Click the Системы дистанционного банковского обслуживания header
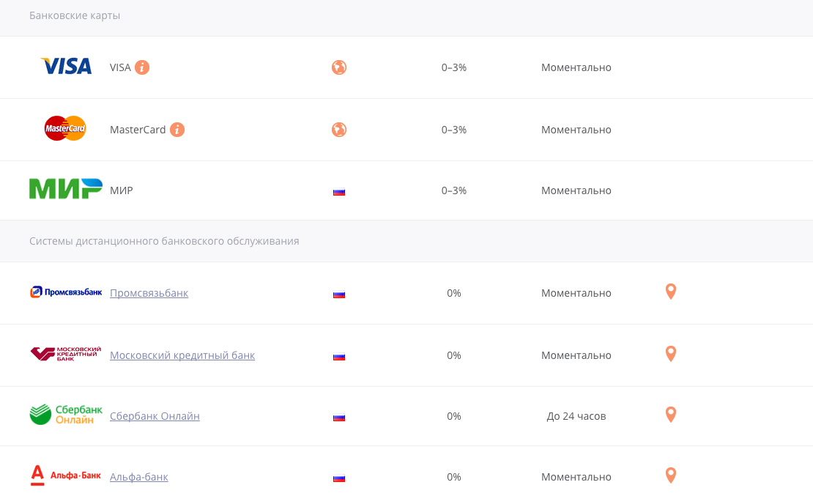 click(164, 241)
